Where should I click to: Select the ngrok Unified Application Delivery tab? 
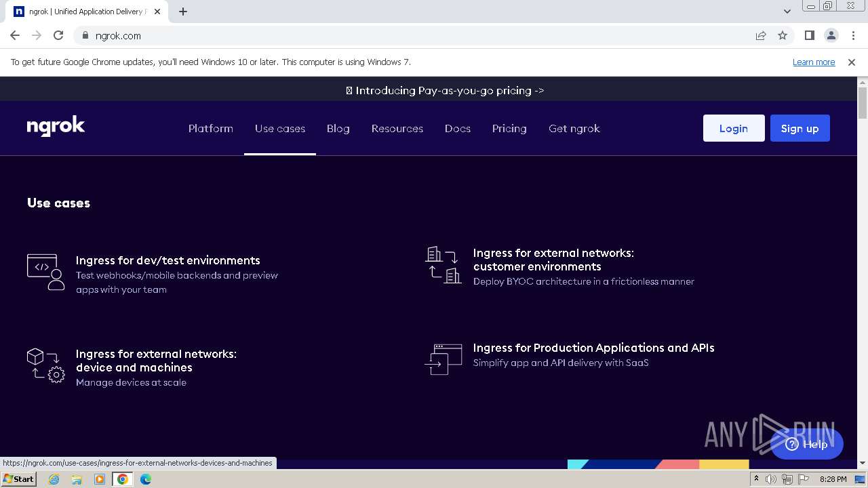coord(87,12)
